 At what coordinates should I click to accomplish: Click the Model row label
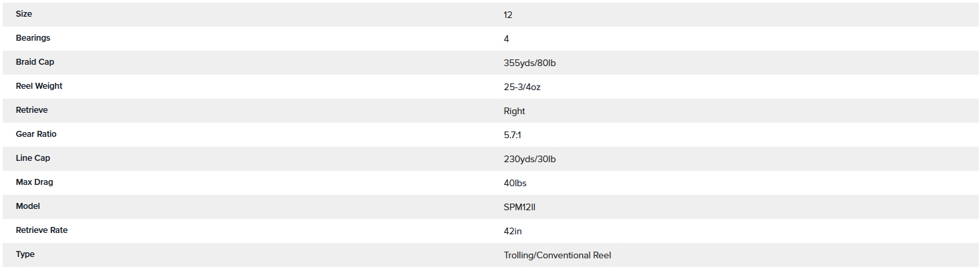(x=28, y=206)
